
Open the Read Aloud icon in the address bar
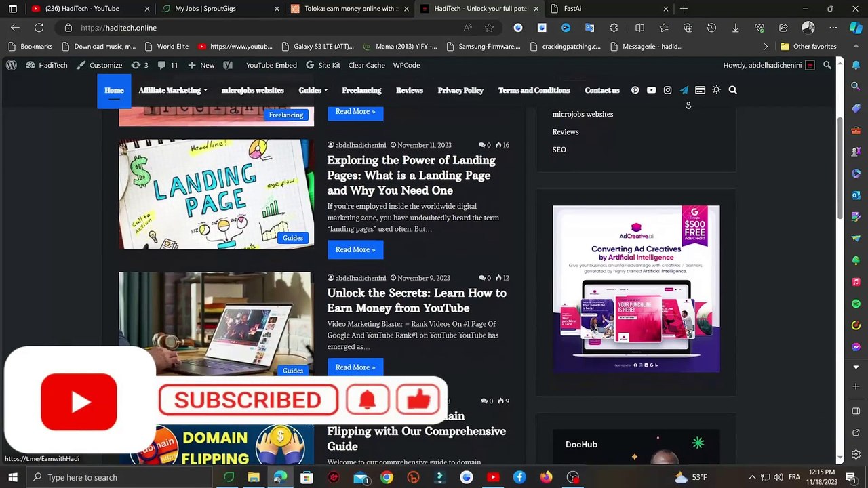tap(467, 28)
